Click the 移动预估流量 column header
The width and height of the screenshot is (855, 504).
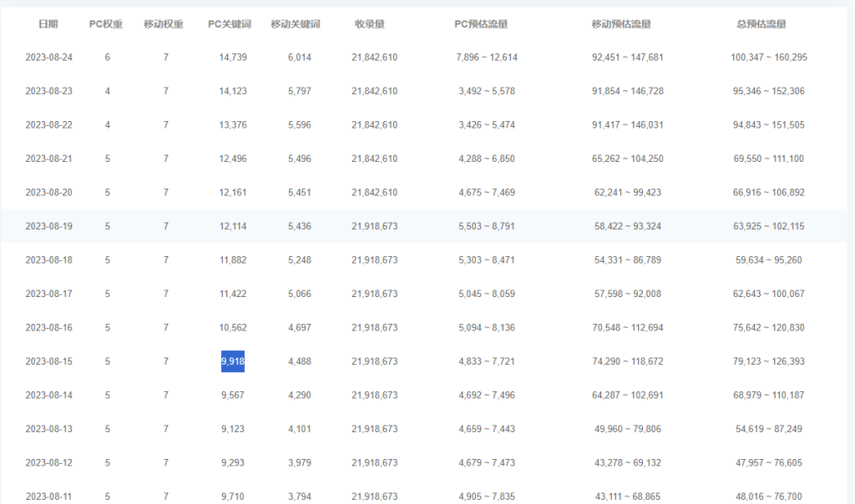tap(621, 24)
